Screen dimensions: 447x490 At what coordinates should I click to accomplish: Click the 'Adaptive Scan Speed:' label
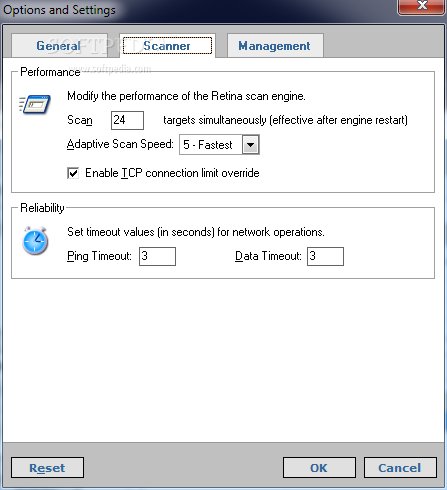120,144
